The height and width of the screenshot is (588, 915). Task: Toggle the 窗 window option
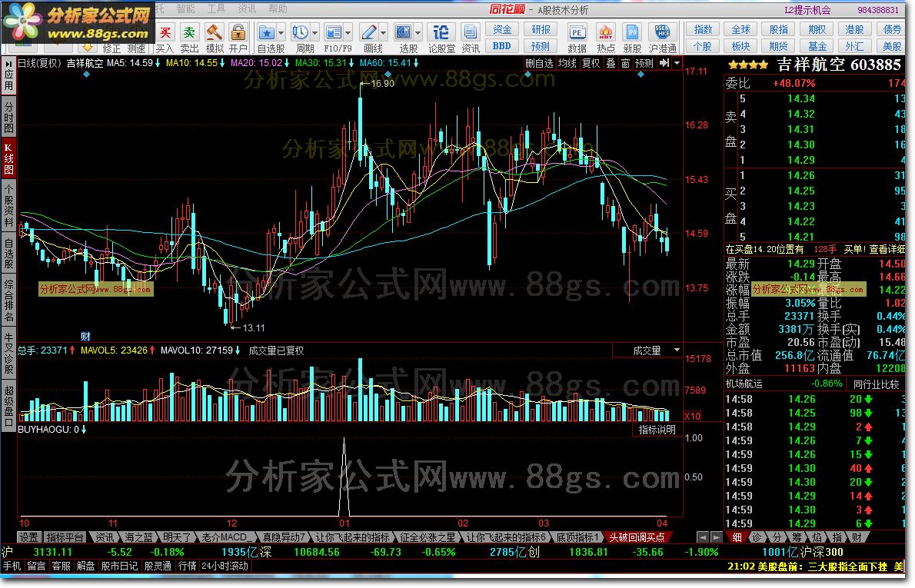(x=626, y=63)
